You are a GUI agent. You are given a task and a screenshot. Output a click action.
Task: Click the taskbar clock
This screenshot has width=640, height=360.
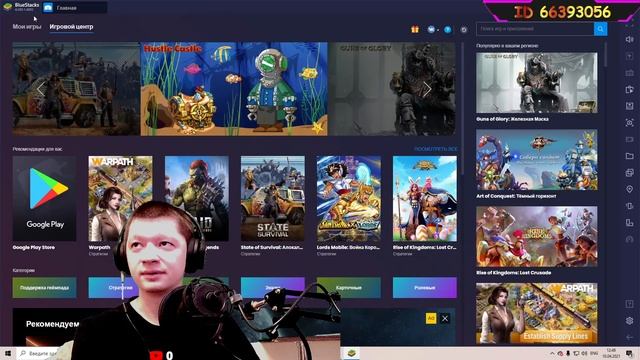point(611,353)
